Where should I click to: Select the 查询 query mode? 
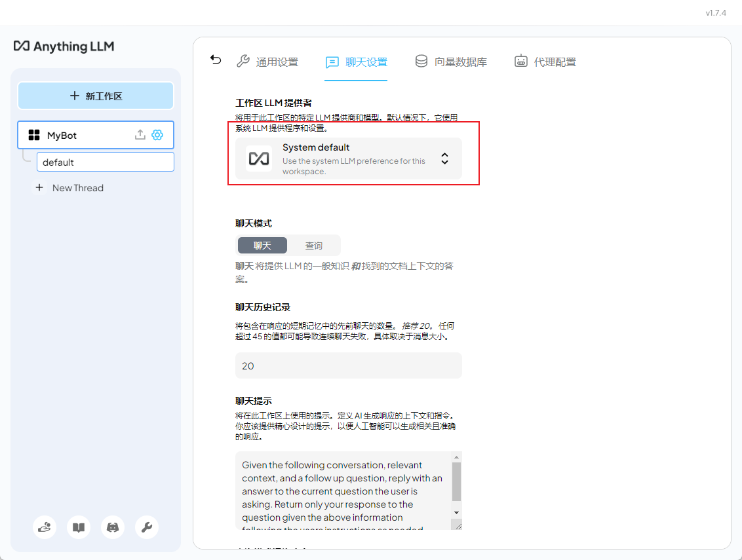click(313, 246)
